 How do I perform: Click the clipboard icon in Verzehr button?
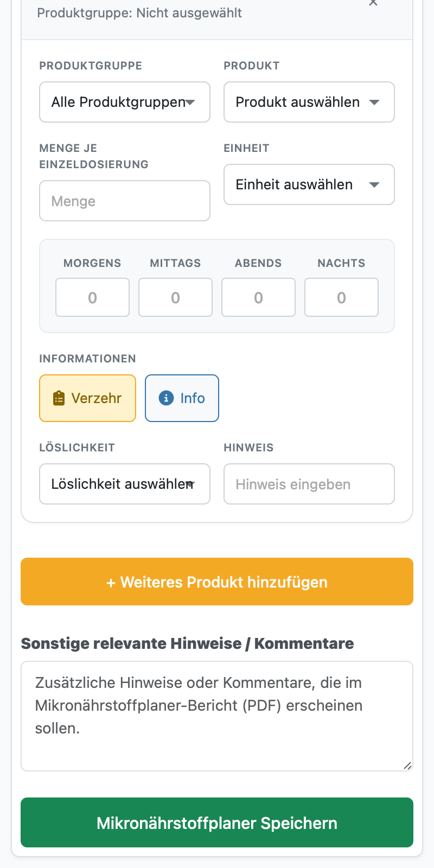59,398
